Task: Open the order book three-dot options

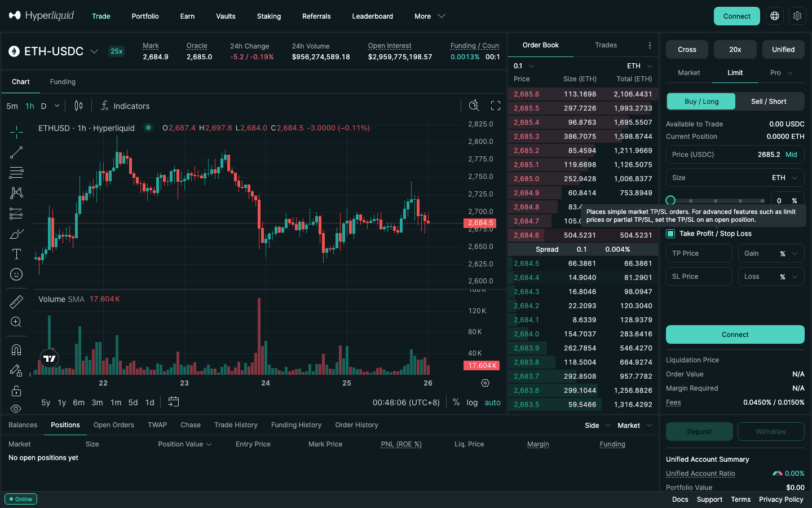Action: 650,45
